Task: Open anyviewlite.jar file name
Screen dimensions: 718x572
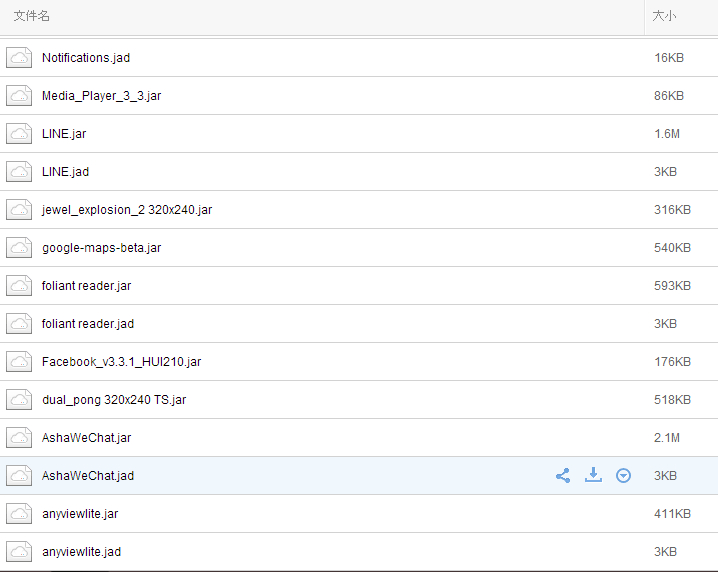Action: (80, 514)
